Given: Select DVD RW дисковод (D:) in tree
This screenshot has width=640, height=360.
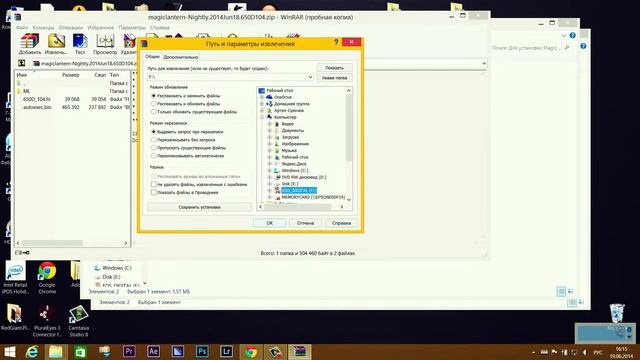Looking at the screenshot, I should pos(304,177).
